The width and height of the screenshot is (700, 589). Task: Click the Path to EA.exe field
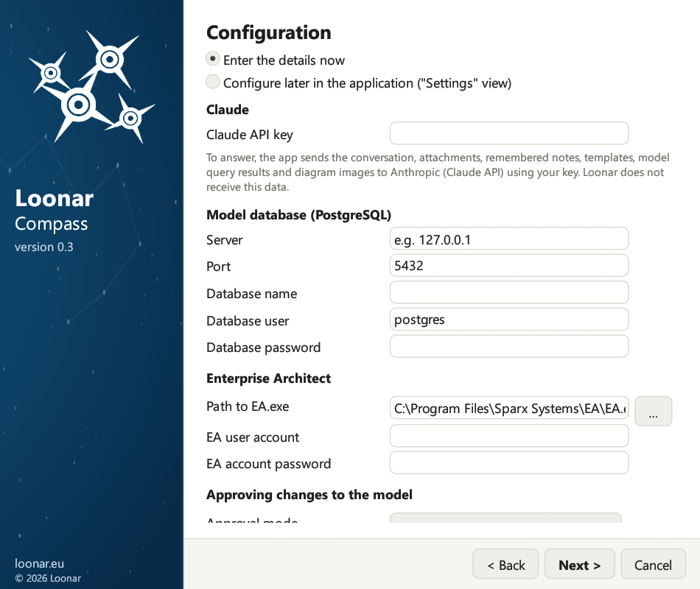tap(509, 408)
